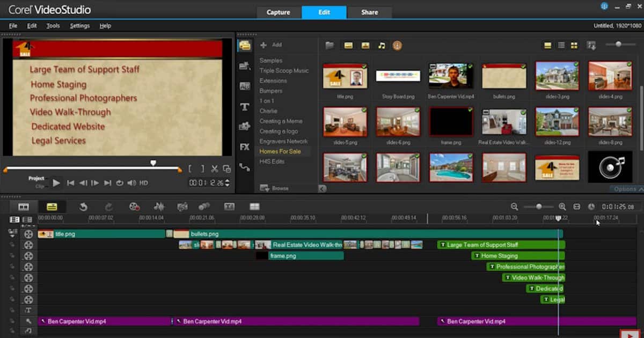The width and height of the screenshot is (644, 338).
Task: Toggle the show audio files filter
Action: pos(382,46)
